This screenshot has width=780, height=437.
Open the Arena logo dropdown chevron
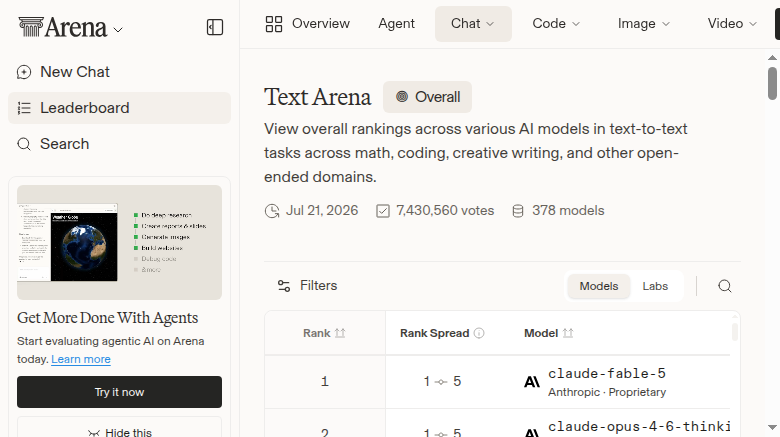click(118, 30)
